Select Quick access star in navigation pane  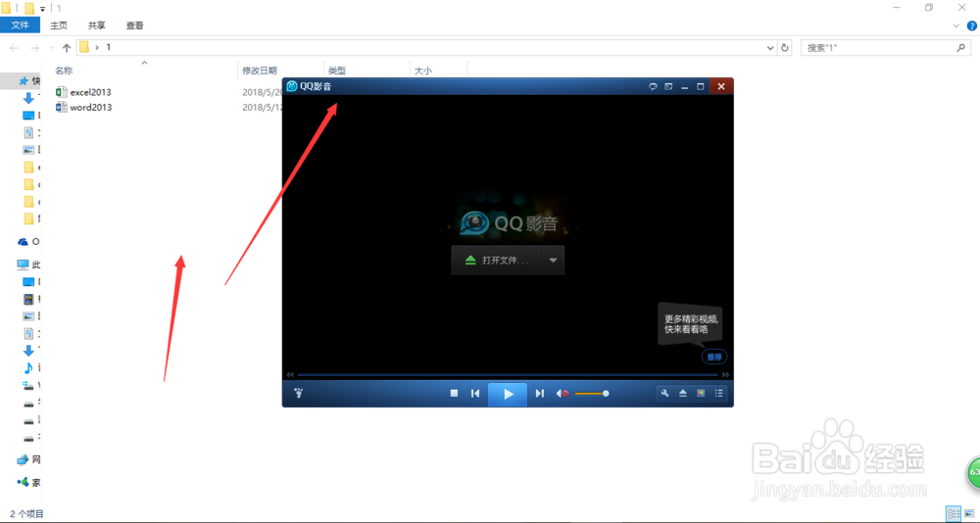click(24, 81)
